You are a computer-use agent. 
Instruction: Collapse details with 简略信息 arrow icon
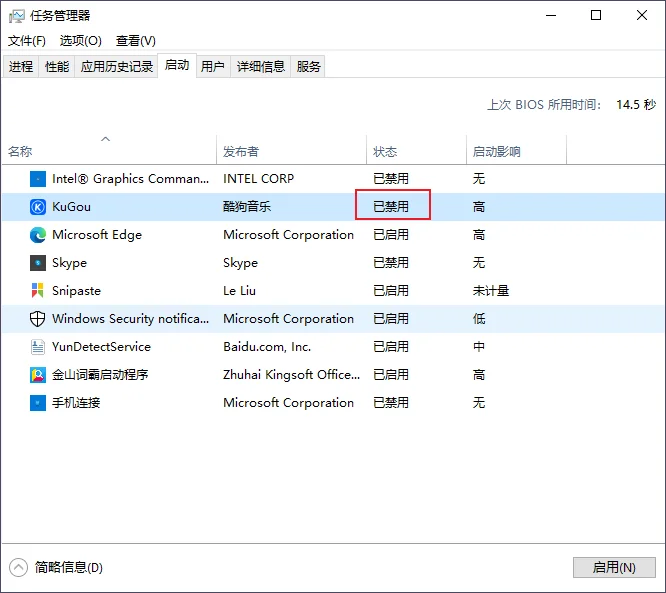tap(18, 568)
